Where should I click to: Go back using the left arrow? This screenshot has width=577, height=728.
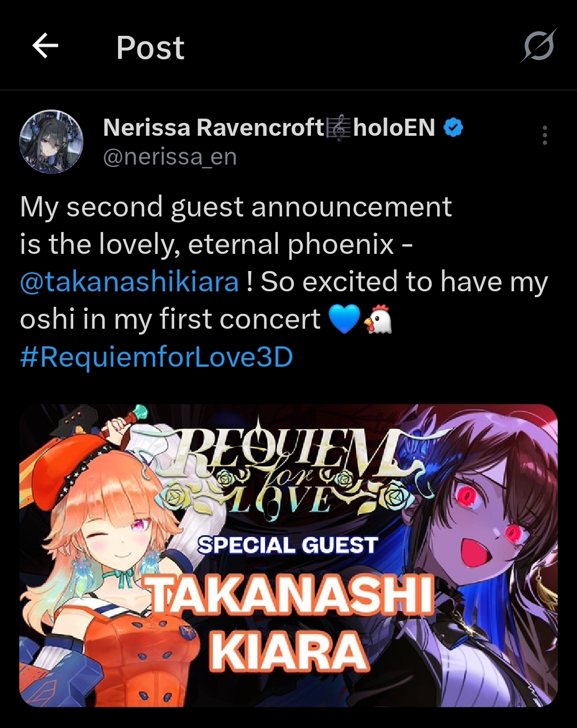point(45,46)
